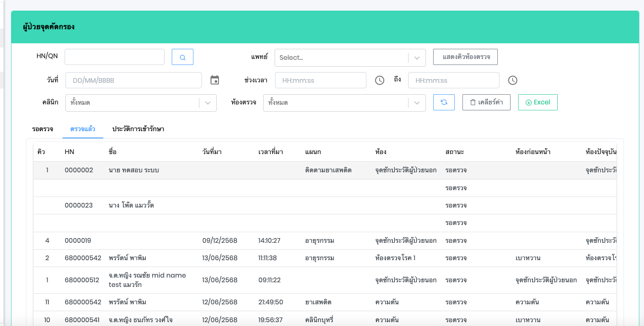The height and width of the screenshot is (326, 644).
Task: Click the ห้องก่อนหน้า column header
Action: point(533,152)
